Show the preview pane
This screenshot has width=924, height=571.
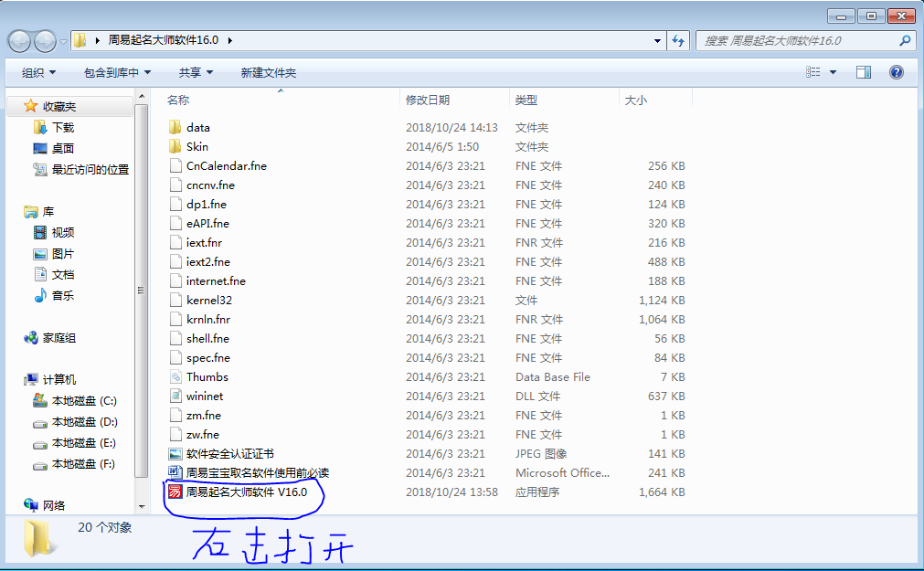(863, 72)
